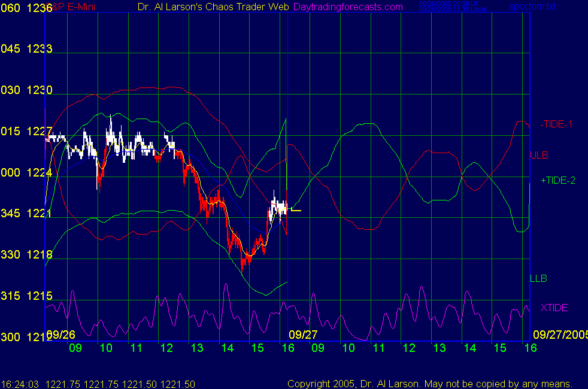Click the hour 14 label of the 09/26 session
Screen dimensions: 588x389
(x=228, y=348)
